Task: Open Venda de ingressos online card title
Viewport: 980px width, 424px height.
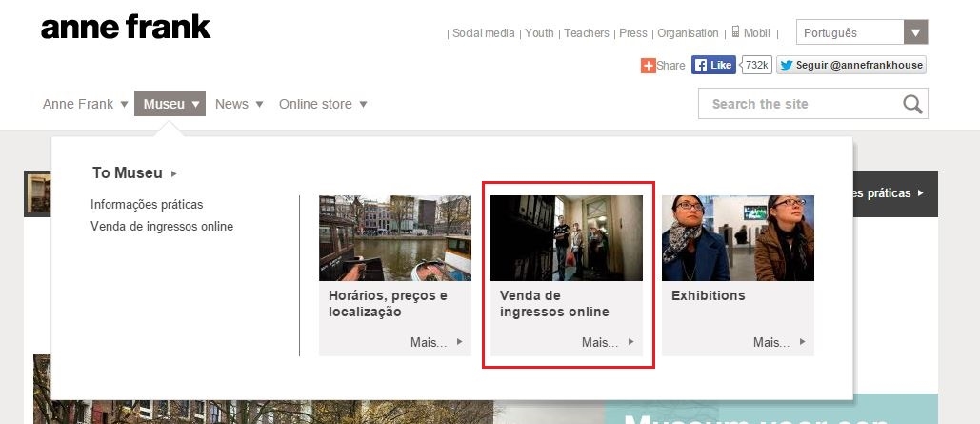Action: (x=554, y=303)
